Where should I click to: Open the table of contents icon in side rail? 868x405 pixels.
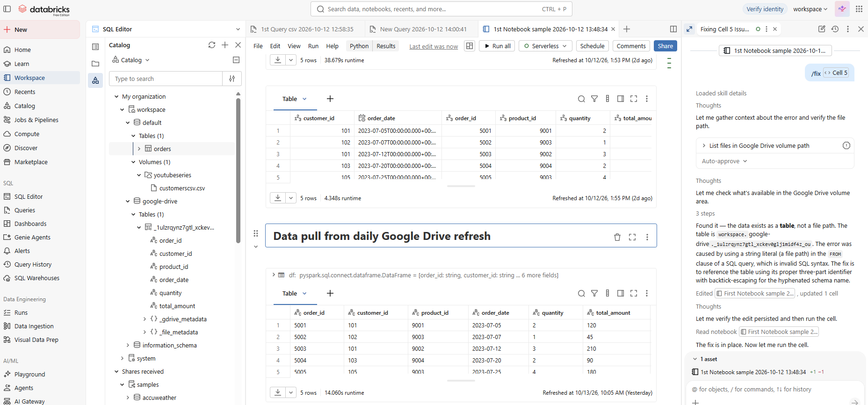tap(95, 47)
